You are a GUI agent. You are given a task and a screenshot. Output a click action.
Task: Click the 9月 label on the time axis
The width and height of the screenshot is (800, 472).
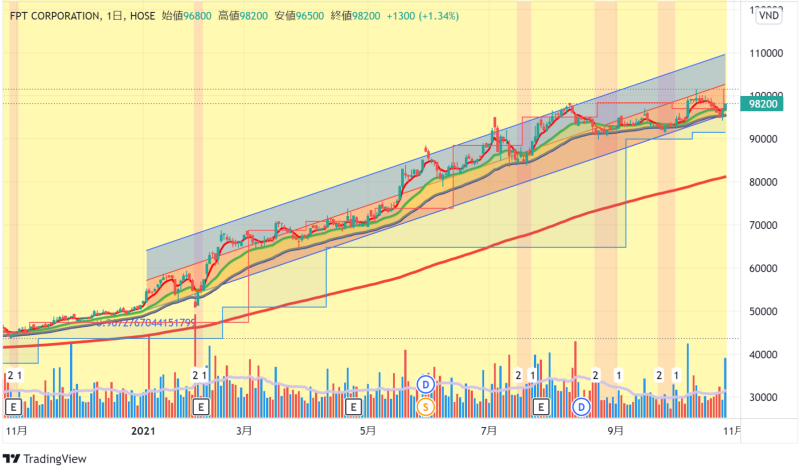coord(615,431)
